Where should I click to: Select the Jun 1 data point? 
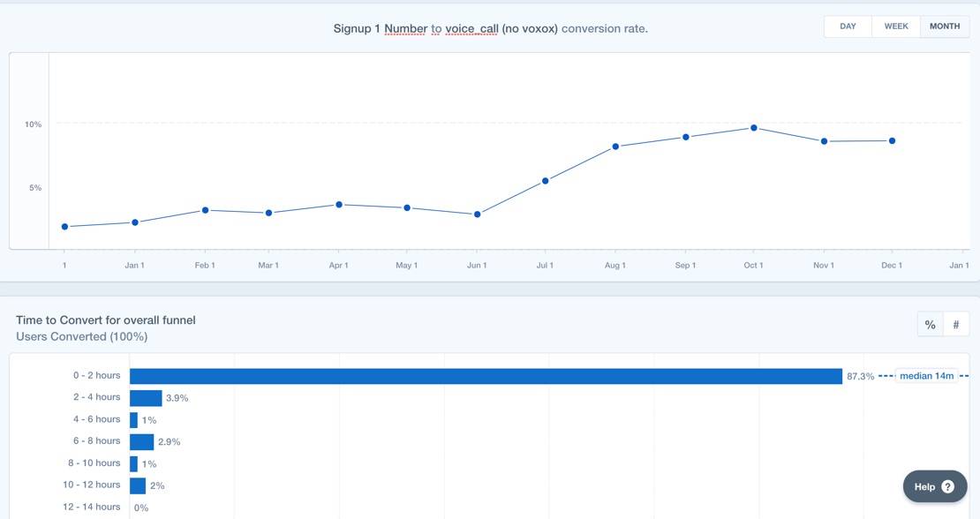[x=478, y=214]
